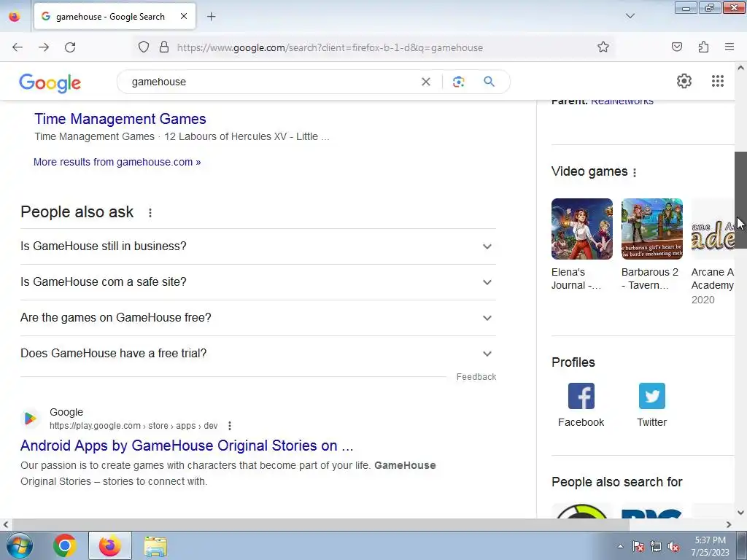Go back to the previous page

pos(18,47)
